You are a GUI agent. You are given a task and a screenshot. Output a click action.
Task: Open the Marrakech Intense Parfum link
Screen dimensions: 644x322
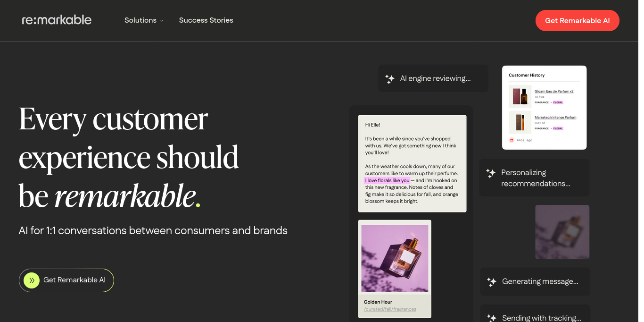555,117
